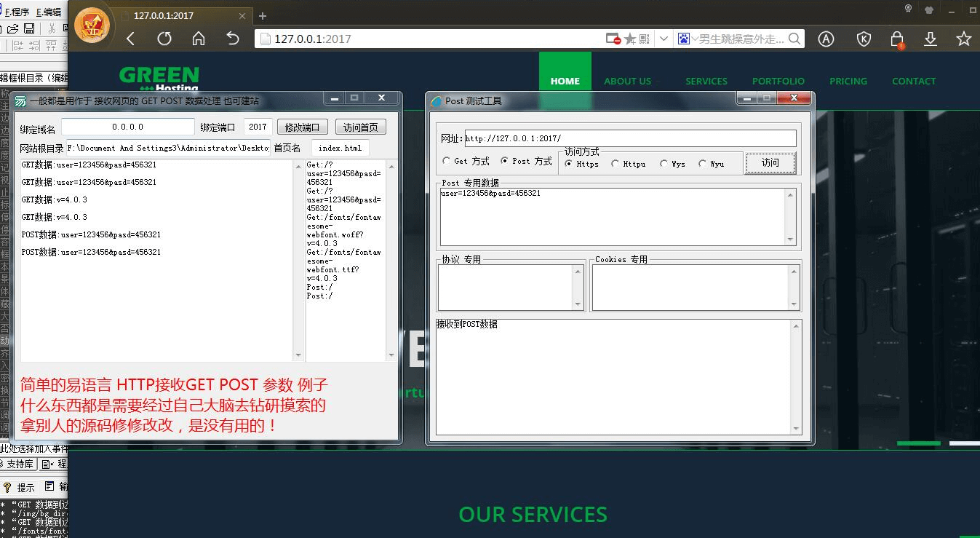Click the 修改端口 button
Screen dimensions: 980x538
click(x=302, y=127)
